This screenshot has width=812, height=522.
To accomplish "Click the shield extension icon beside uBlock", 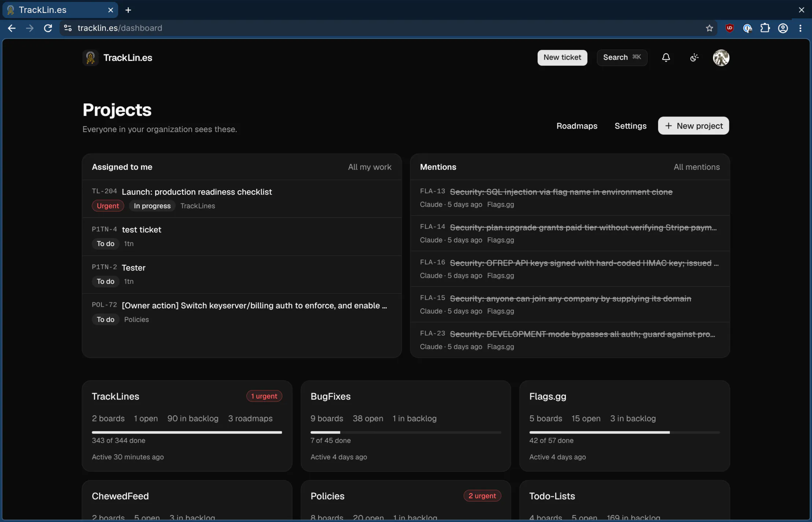I will click(747, 28).
